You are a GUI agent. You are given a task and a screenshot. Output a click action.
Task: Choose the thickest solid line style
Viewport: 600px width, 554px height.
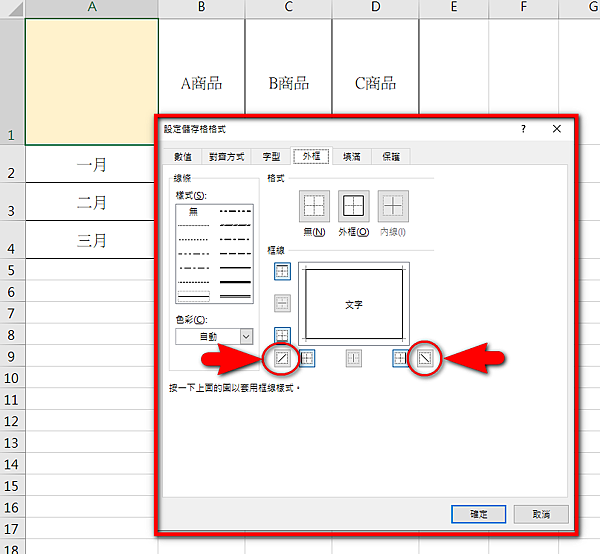235,282
